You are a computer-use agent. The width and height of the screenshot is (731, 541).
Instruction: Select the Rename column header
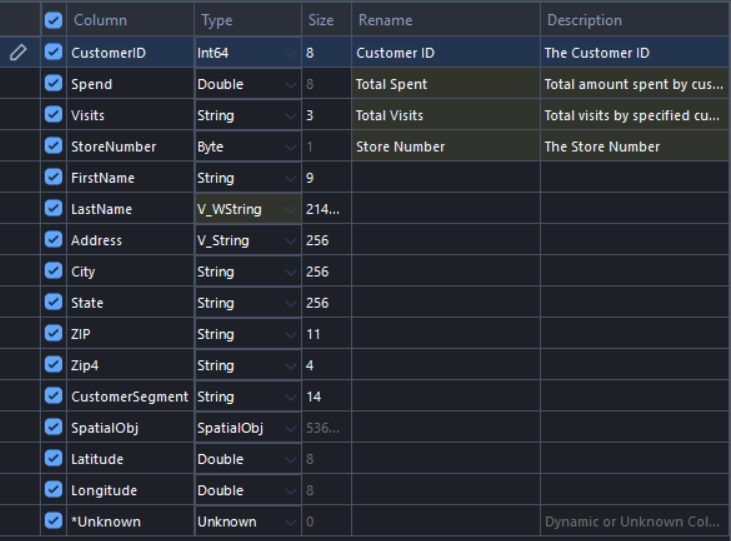coord(385,20)
